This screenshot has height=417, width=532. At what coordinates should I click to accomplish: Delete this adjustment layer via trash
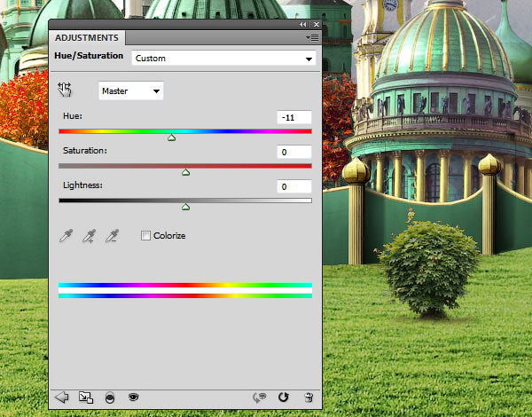tap(309, 397)
